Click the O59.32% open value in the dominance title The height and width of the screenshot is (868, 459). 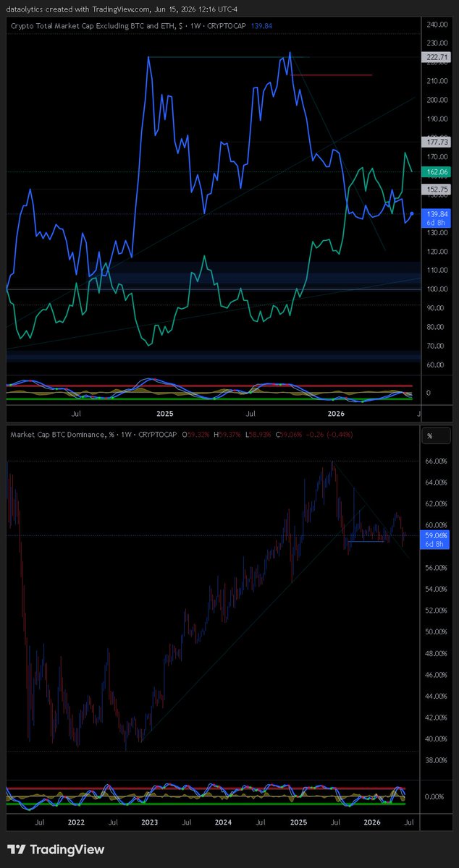tap(197, 434)
